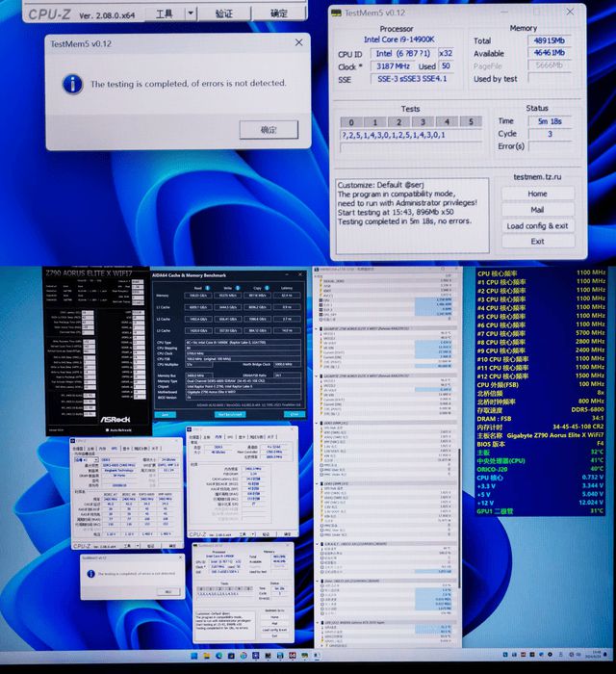Open the 关于 tab in the CPU-Z SPD window
616x674 pixels.
(x=155, y=449)
